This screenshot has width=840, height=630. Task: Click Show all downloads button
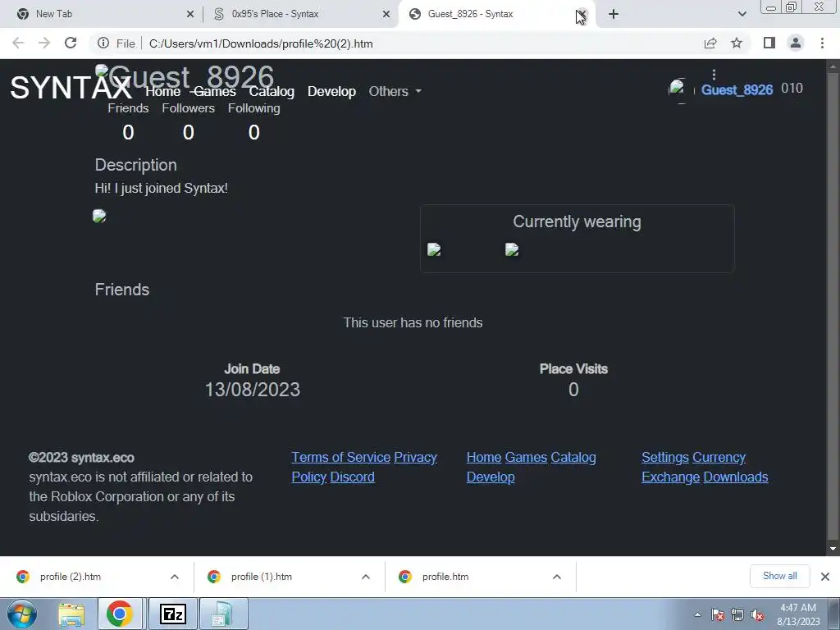pyautogui.click(x=779, y=576)
